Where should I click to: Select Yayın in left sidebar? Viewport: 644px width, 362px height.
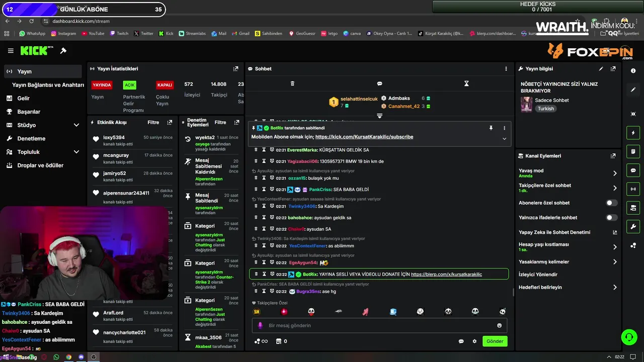tap(42, 71)
